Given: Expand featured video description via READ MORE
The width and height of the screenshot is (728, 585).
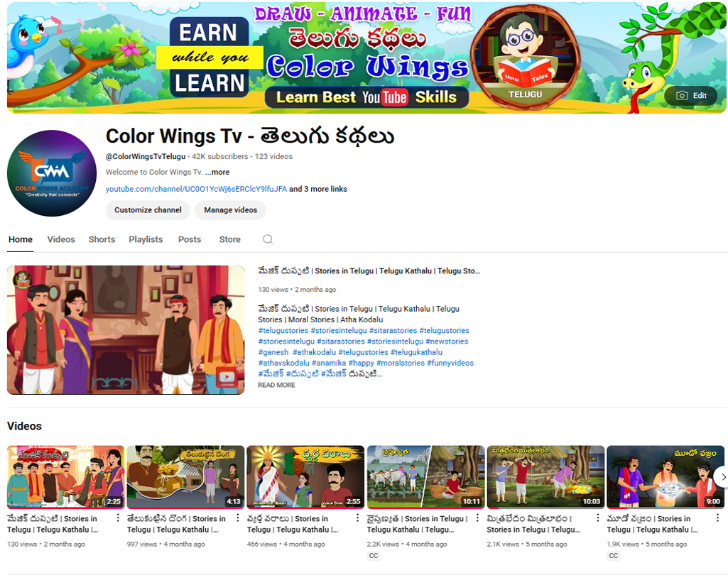Looking at the screenshot, I should click(x=276, y=385).
